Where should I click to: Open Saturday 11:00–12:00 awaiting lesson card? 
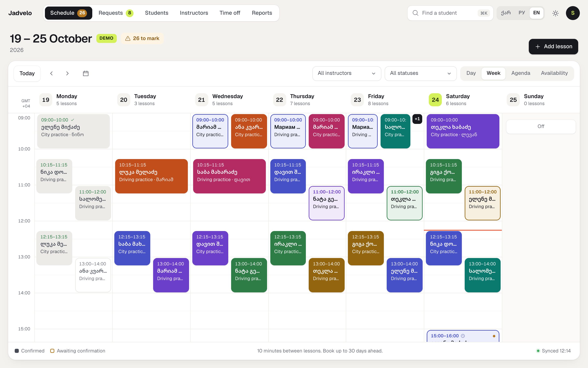[483, 203]
